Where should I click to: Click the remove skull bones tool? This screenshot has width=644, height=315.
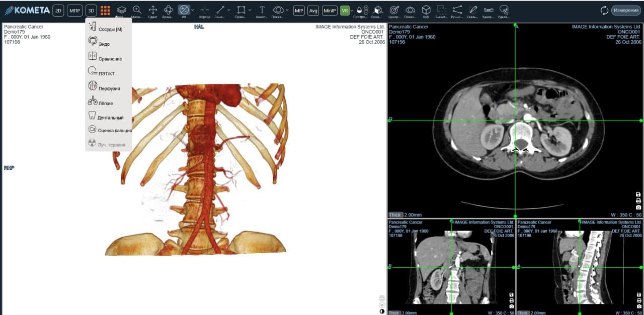(x=504, y=10)
